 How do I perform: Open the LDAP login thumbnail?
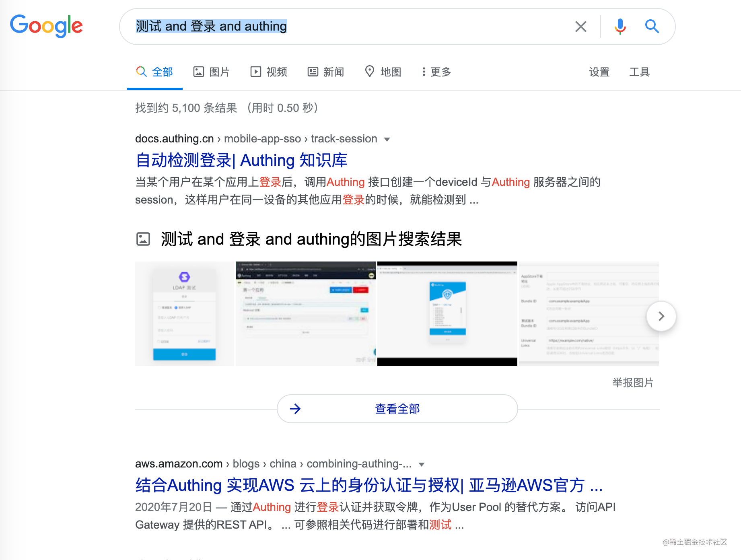coord(185,314)
